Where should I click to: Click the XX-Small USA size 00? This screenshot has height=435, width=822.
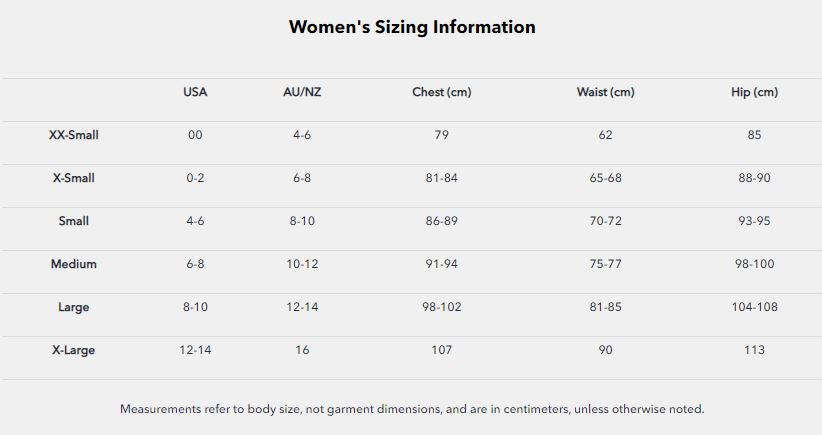(195, 135)
